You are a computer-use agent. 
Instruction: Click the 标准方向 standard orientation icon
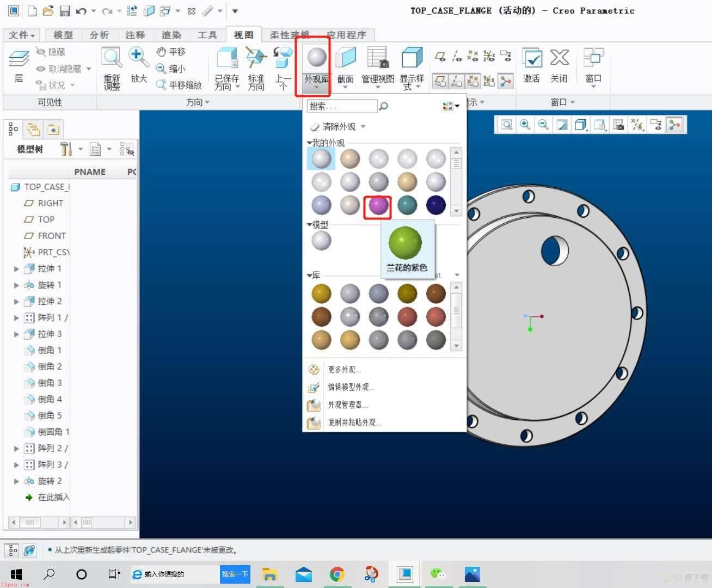tap(256, 68)
